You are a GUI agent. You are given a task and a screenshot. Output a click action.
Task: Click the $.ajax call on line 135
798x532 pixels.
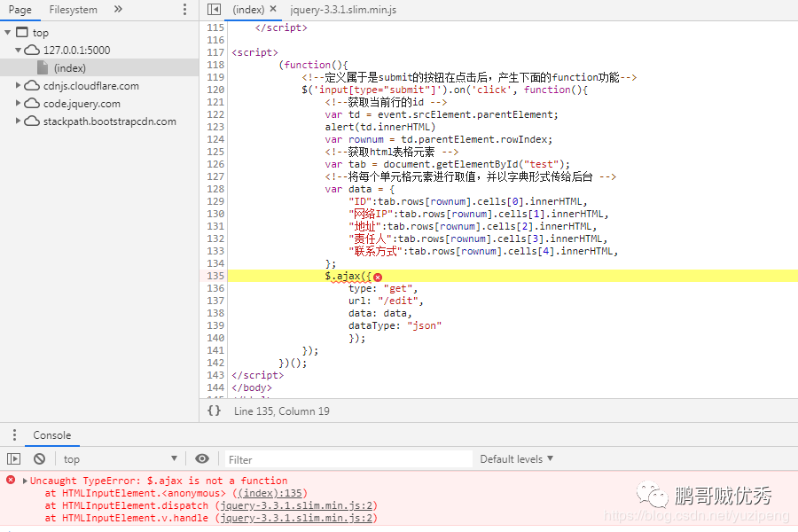point(348,276)
